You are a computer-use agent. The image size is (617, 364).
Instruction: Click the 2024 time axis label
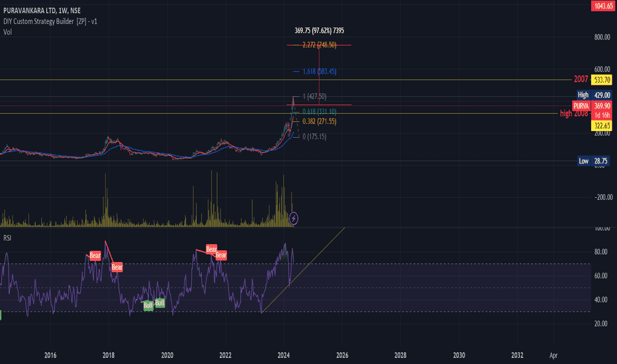click(x=284, y=355)
